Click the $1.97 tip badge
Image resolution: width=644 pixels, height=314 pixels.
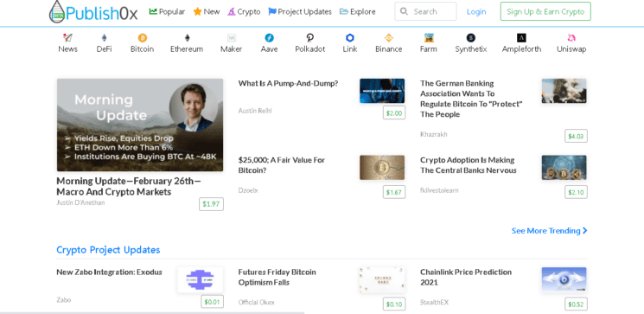[211, 204]
